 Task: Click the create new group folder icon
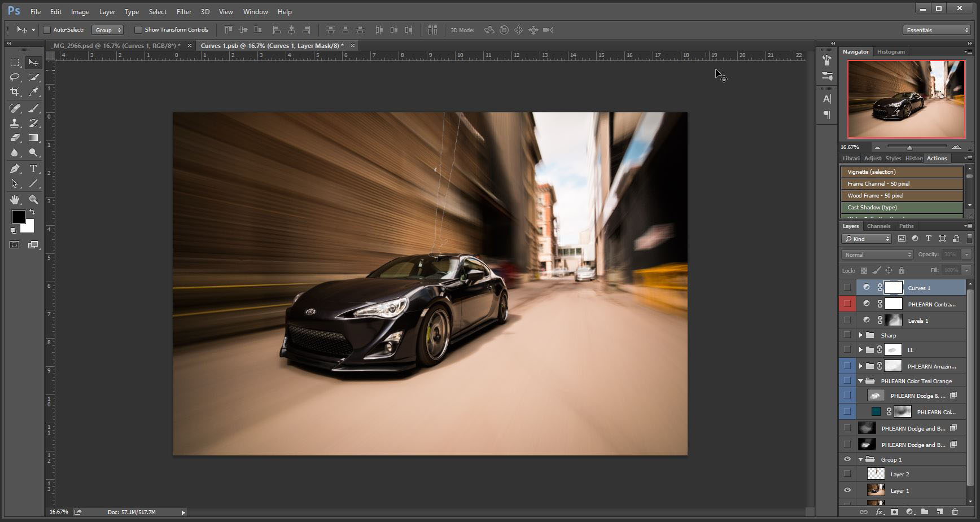(925, 512)
